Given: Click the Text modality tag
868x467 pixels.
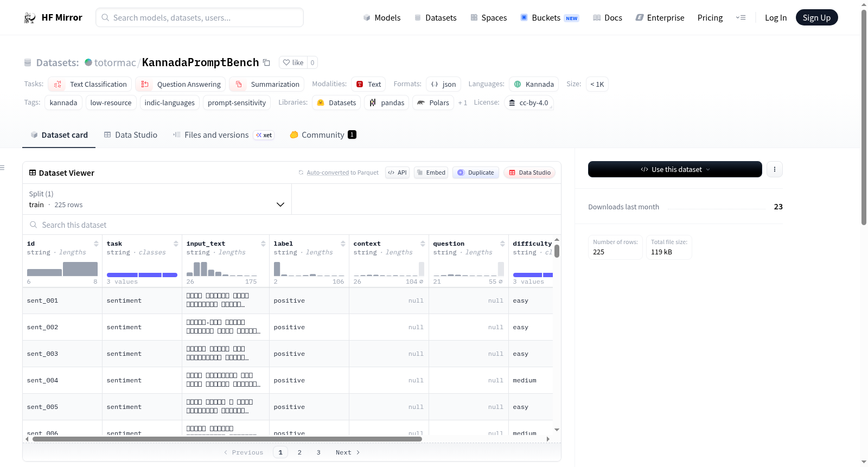Looking at the screenshot, I should [x=368, y=84].
